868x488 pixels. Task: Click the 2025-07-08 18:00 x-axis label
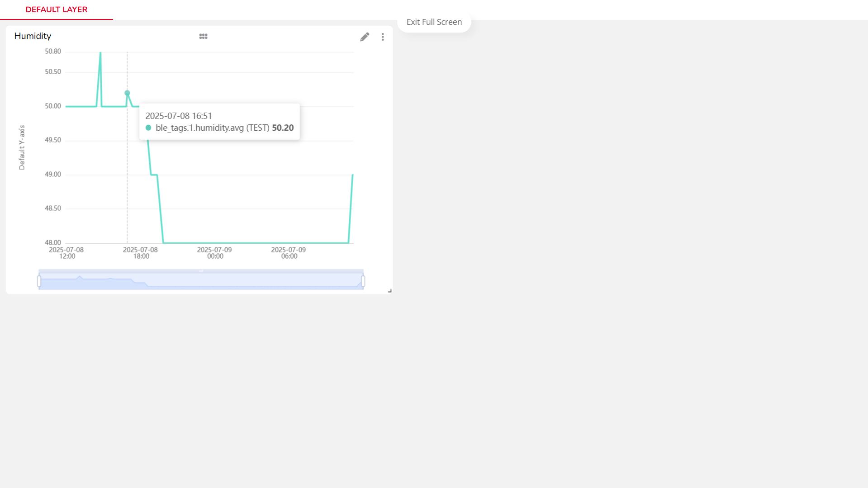(x=140, y=253)
